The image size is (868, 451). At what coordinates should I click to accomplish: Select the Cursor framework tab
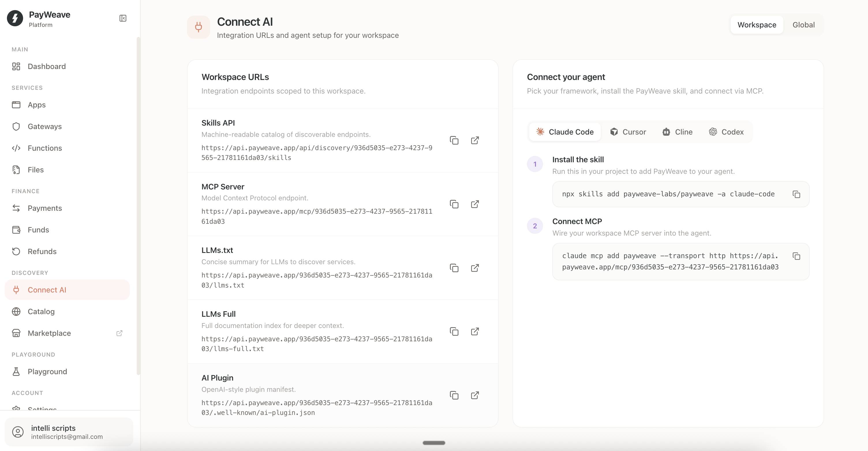[x=628, y=132]
